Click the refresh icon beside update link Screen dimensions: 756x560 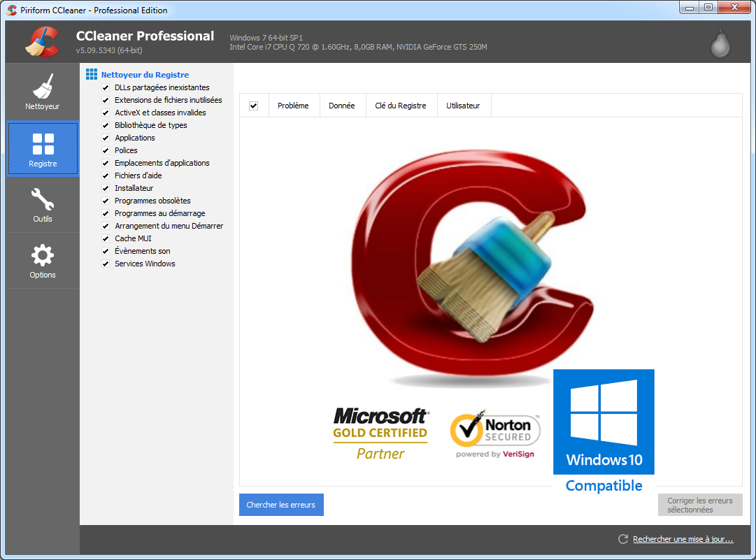coord(623,539)
